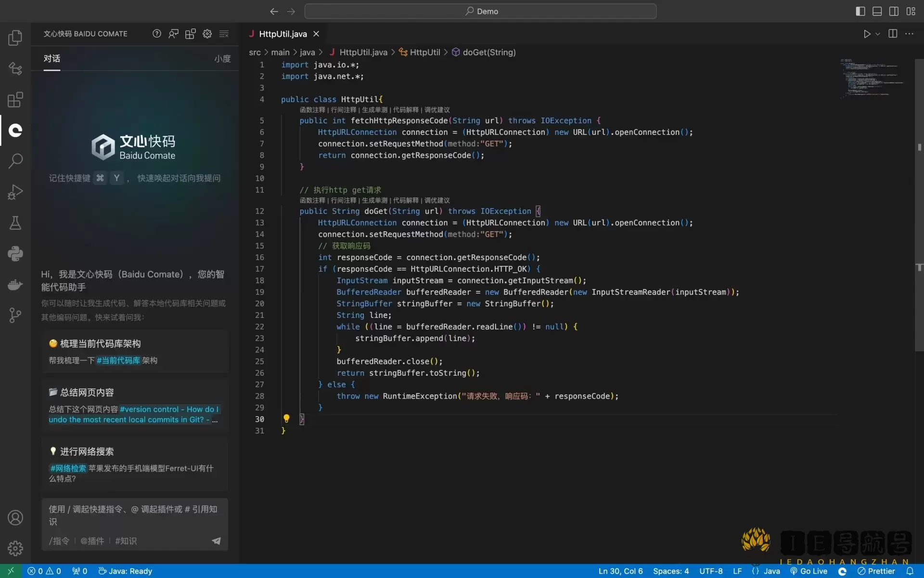
Task: Open the HttpUtil class breadcrumb
Action: point(420,52)
